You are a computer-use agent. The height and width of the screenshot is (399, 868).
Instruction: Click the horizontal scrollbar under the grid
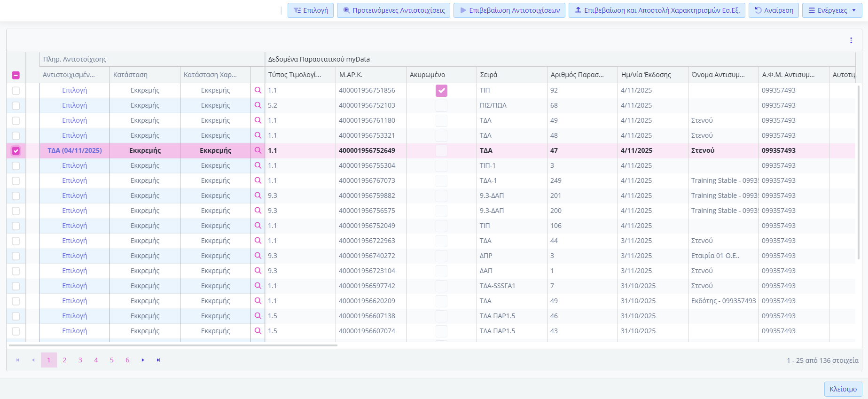tap(173, 345)
